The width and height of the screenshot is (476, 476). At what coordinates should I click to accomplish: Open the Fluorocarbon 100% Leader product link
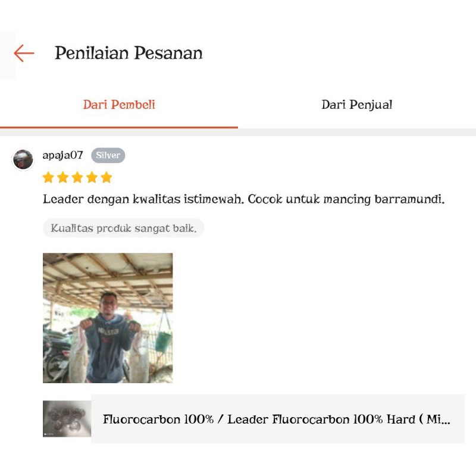coord(278,419)
